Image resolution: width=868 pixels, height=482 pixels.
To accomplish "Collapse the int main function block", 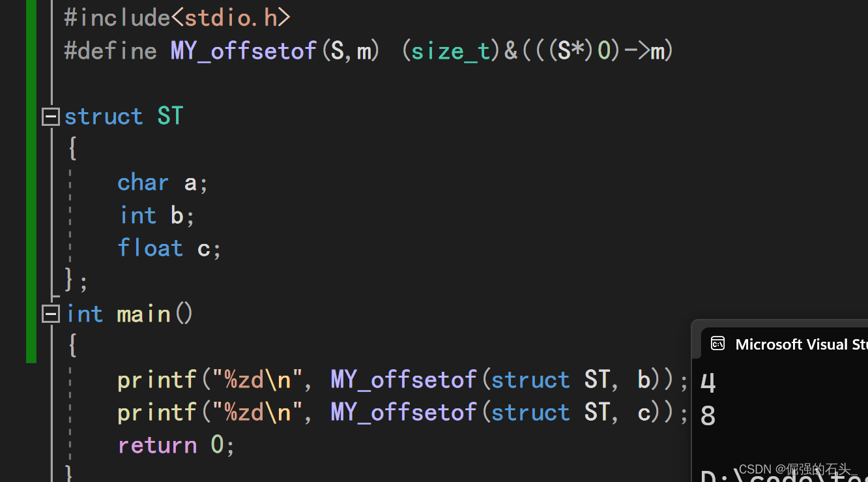I will (50, 314).
